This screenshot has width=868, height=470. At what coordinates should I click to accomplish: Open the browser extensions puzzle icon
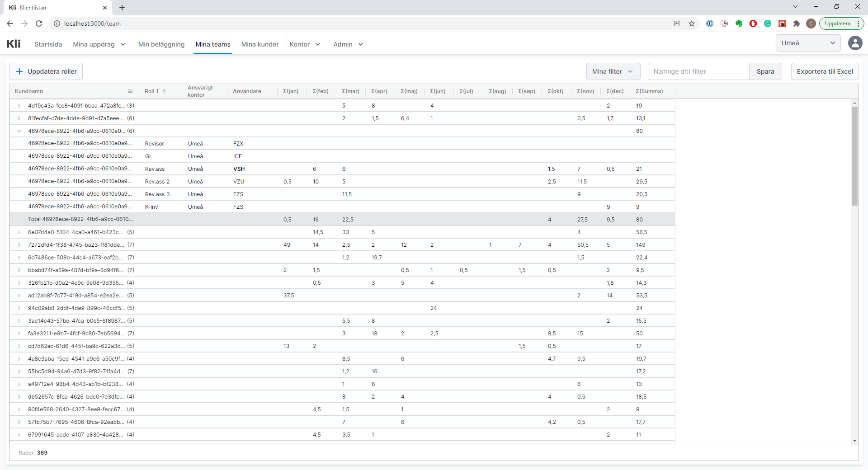coord(797,23)
